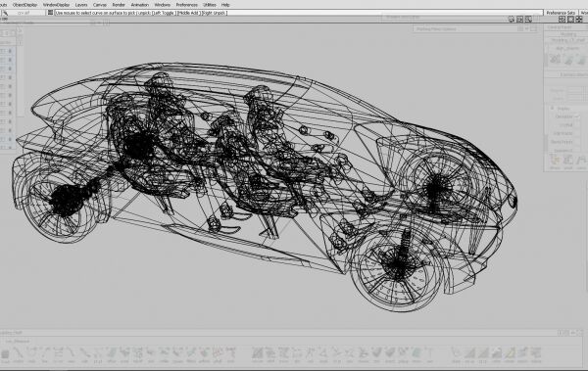Click inside the prompt line text field
This screenshot has width=588, height=371.
point(299,13)
